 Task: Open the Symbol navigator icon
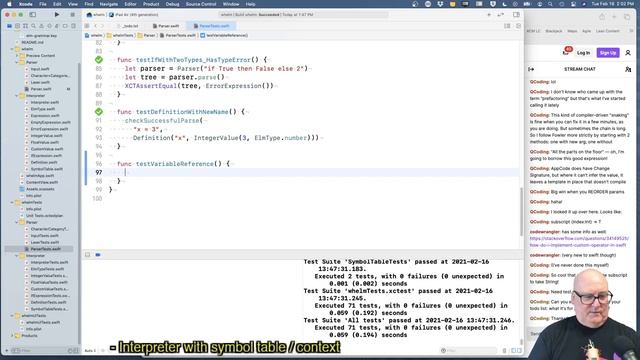click(25, 26)
